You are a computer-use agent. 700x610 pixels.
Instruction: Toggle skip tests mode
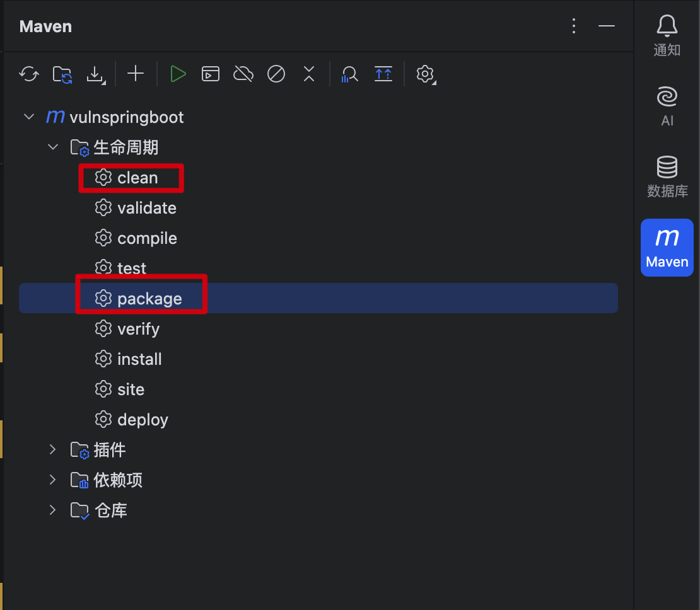coord(276,74)
